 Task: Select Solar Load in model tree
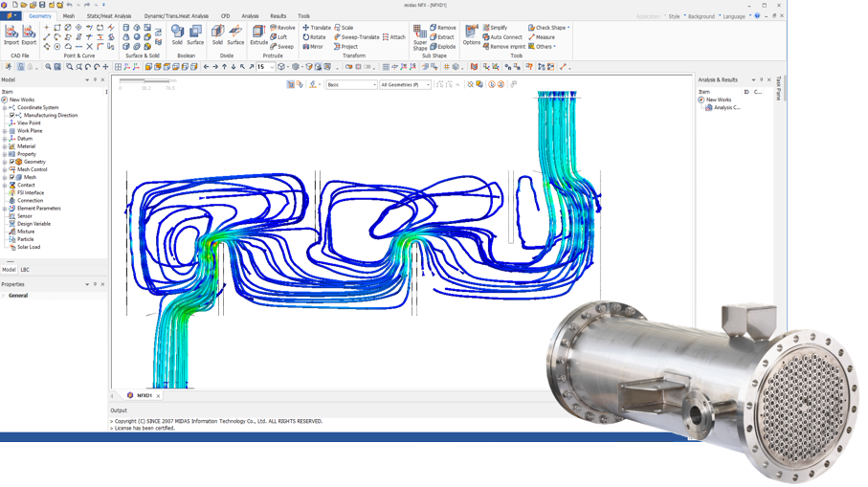pos(29,247)
